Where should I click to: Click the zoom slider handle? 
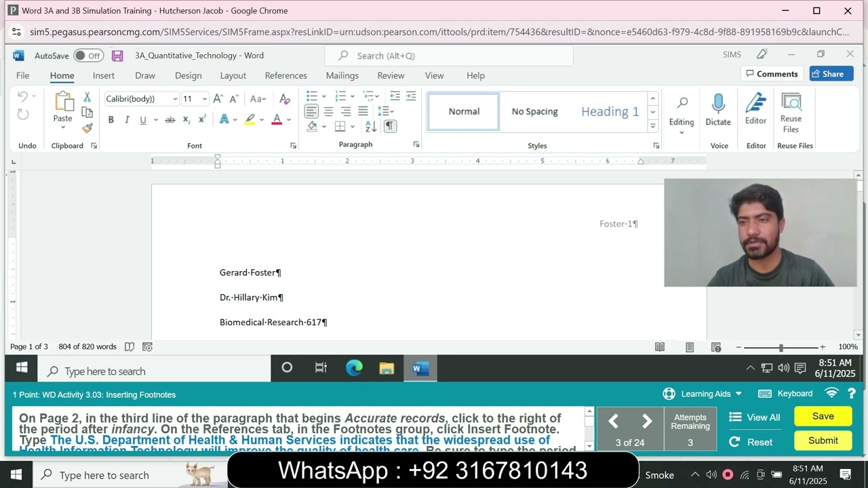pyautogui.click(x=781, y=347)
